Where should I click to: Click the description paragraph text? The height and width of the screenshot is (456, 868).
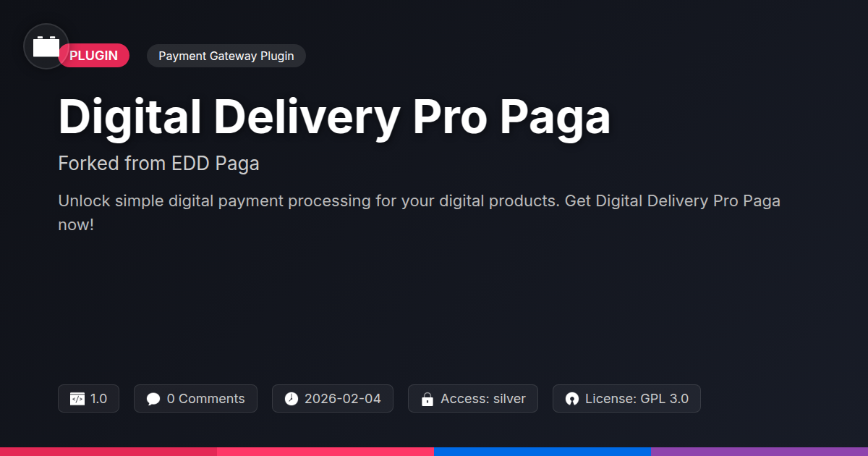click(x=420, y=213)
